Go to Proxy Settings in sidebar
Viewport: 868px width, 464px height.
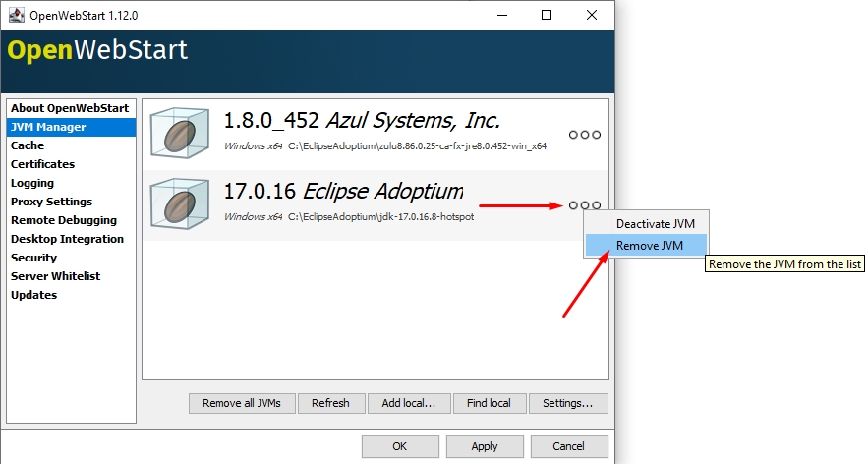[51, 202]
